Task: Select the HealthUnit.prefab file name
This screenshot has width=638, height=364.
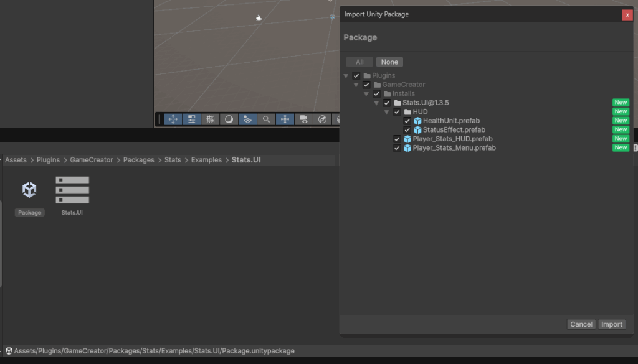Action: point(451,121)
